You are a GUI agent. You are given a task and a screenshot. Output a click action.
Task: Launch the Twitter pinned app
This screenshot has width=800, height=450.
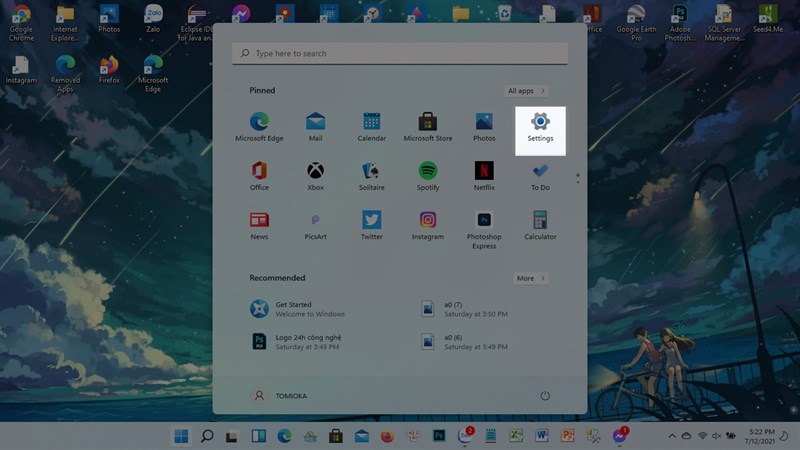tap(371, 225)
